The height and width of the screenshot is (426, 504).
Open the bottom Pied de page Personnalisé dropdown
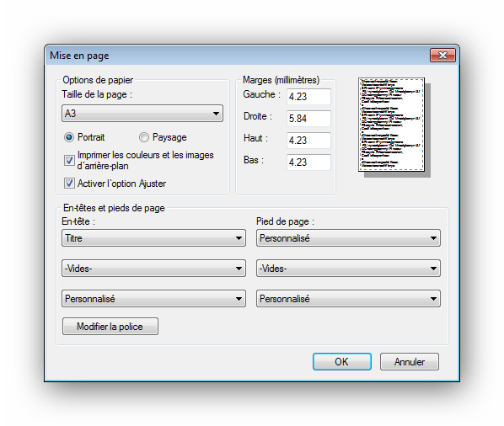tap(348, 299)
